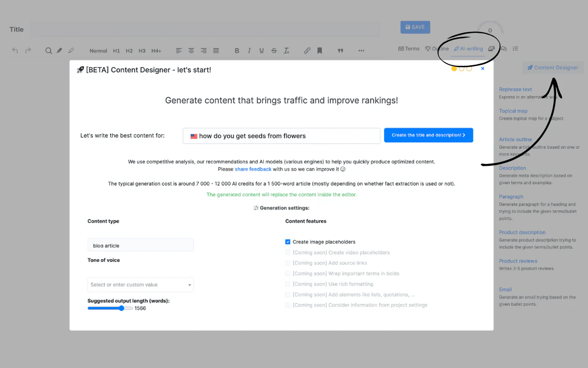Click the suggested output length slider
The width and height of the screenshot is (588, 368).
tap(110, 308)
